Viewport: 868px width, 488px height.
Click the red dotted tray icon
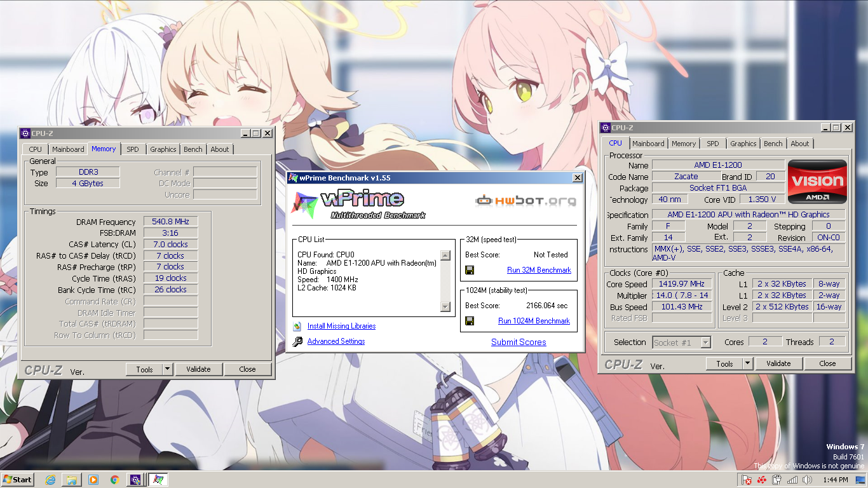tap(762, 480)
